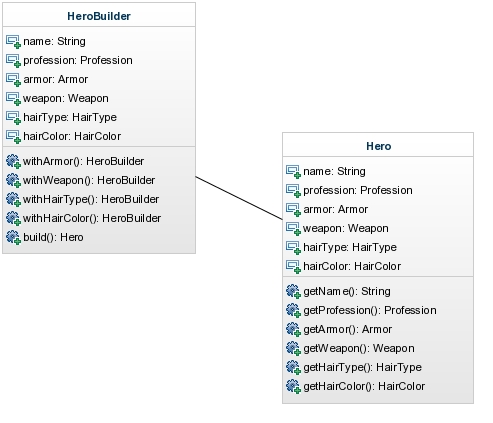Image resolution: width=493 pixels, height=423 pixels.
Task: Click the withArmor() method gear icon
Action: point(13,162)
